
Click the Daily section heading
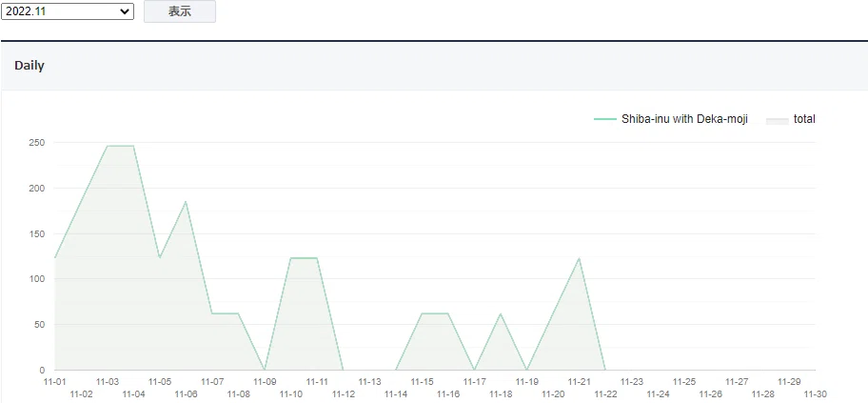30,66
